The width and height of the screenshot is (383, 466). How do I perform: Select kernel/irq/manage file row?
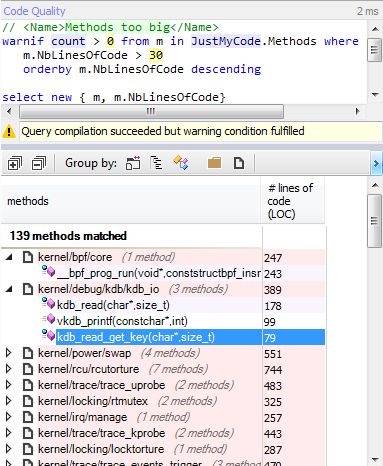(x=181, y=417)
